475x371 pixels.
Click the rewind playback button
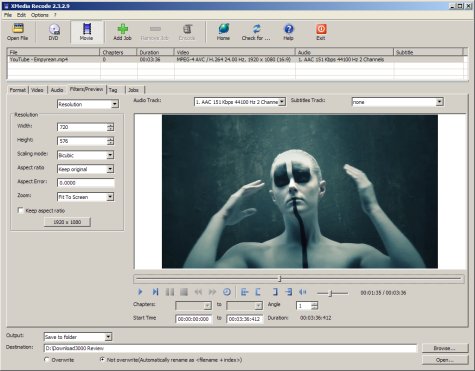click(x=198, y=292)
